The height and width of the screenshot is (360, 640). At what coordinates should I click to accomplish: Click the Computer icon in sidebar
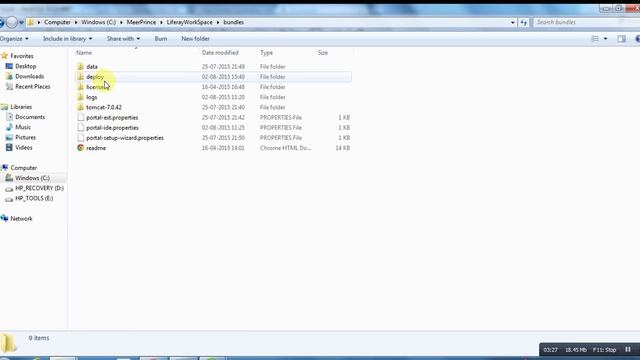4,168
